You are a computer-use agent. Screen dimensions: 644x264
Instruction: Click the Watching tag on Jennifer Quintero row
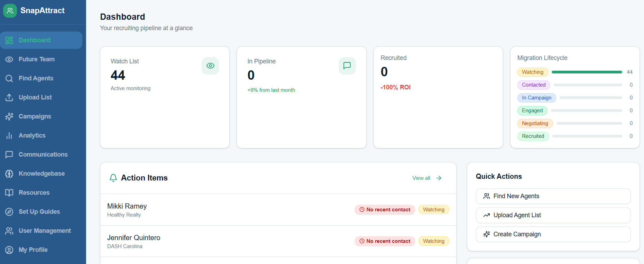coord(434,241)
